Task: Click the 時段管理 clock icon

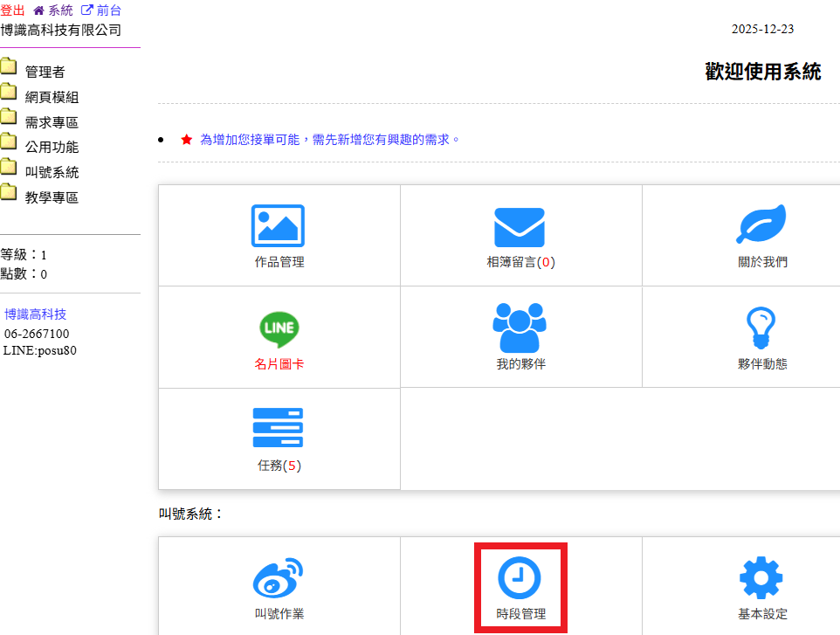Action: (x=520, y=578)
